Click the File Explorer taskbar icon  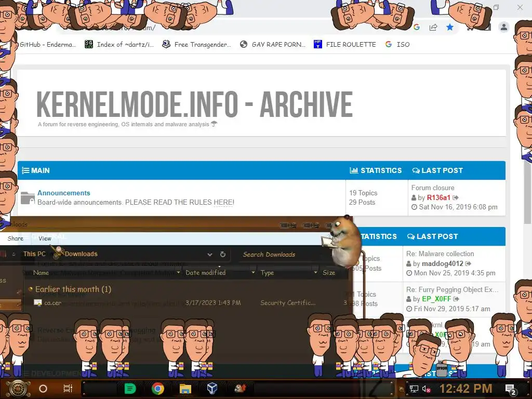click(x=185, y=389)
